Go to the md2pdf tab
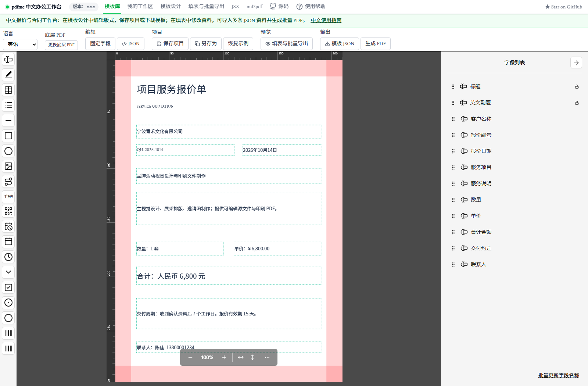The image size is (588, 386). 254,7
